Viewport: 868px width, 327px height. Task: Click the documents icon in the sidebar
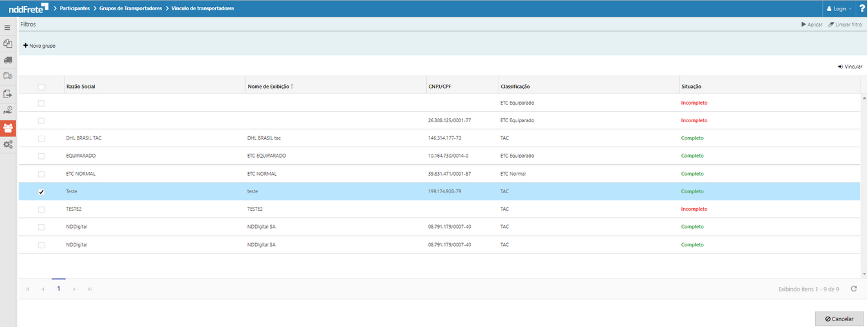pyautogui.click(x=8, y=44)
